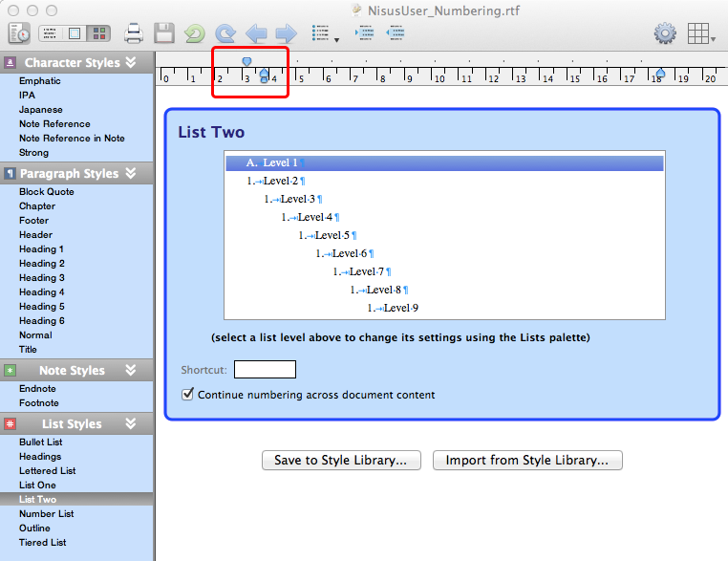The image size is (728, 561).
Task: Select the right indent marker near 18
Action: [660, 73]
